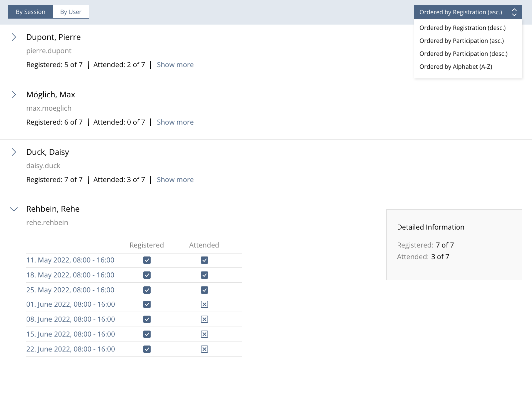The height and width of the screenshot is (400, 532).
Task: Click Show more for Dupont, Pierre
Action: tap(175, 65)
